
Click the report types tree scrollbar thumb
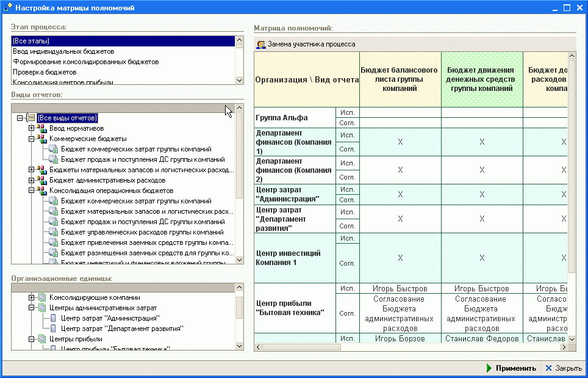239,154
